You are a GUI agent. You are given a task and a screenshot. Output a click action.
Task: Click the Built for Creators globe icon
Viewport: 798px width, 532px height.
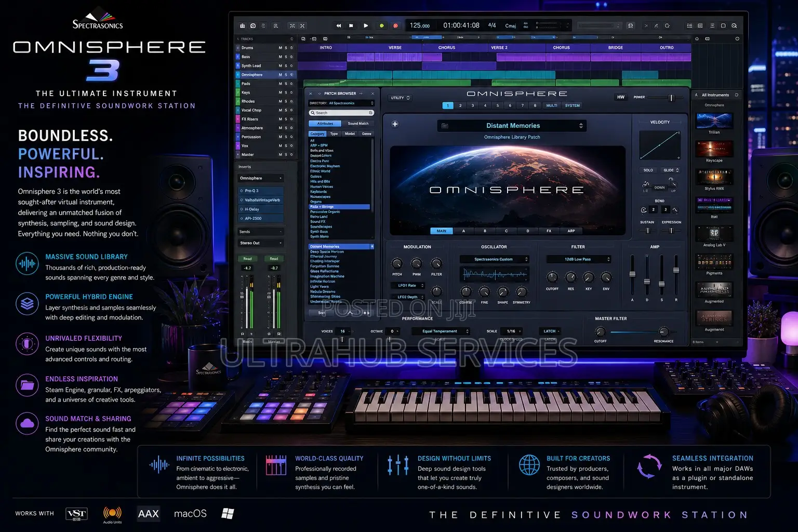click(529, 464)
